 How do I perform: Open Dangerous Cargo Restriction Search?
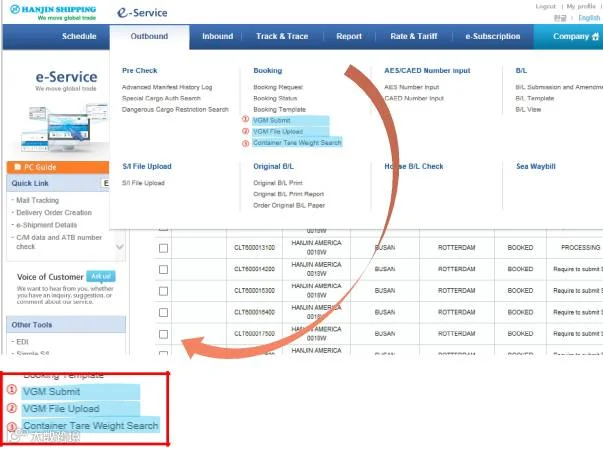[175, 110]
